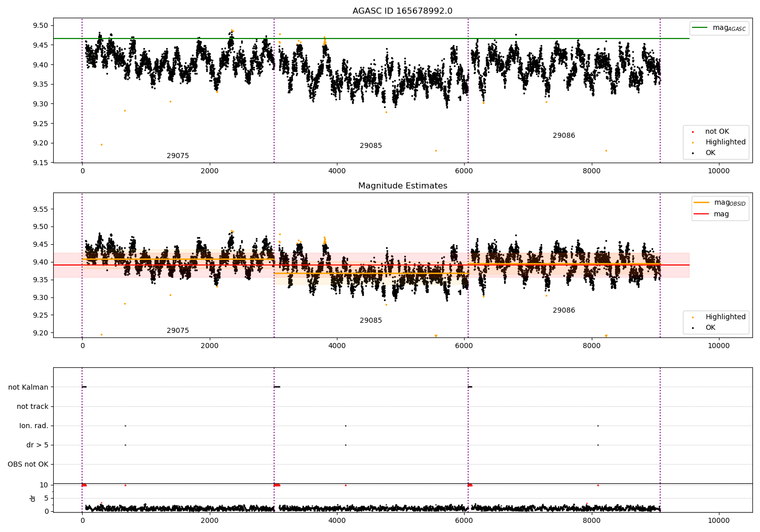Click the 9.15 y-axis tick label

tap(41, 163)
